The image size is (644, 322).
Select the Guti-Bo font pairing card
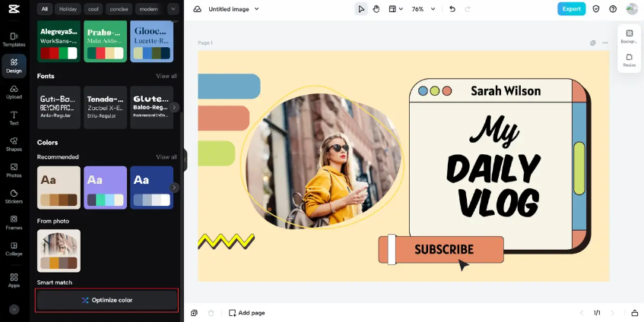[59, 108]
